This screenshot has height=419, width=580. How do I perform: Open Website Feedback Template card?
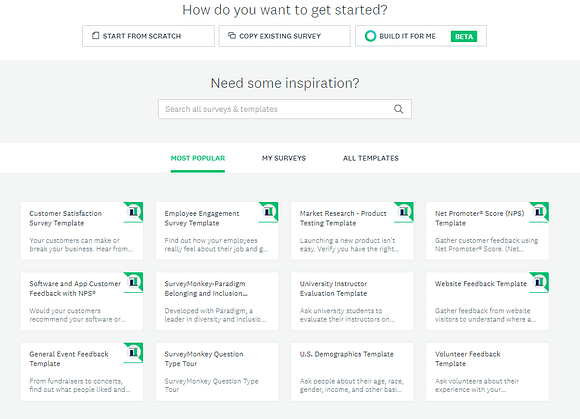pos(487,301)
